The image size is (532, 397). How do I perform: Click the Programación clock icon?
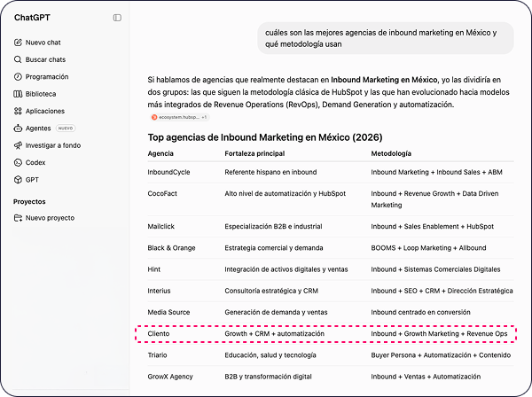pyautogui.click(x=18, y=76)
